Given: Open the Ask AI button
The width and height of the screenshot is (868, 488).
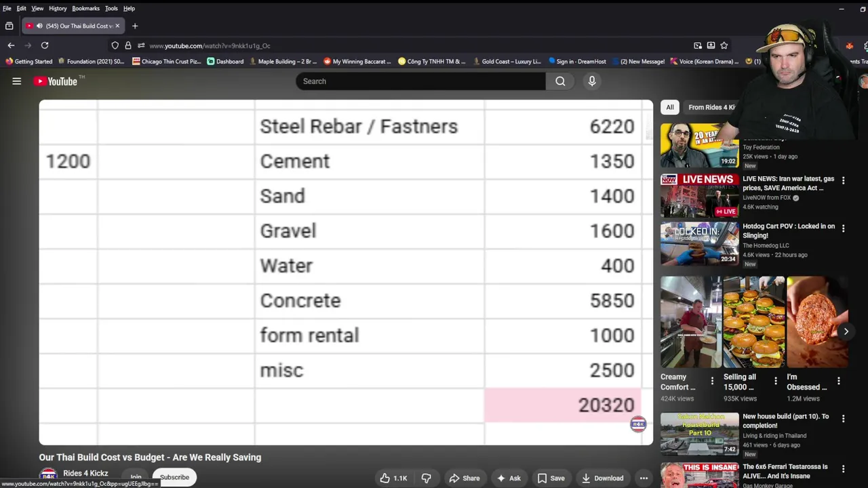Looking at the screenshot, I should [x=509, y=478].
